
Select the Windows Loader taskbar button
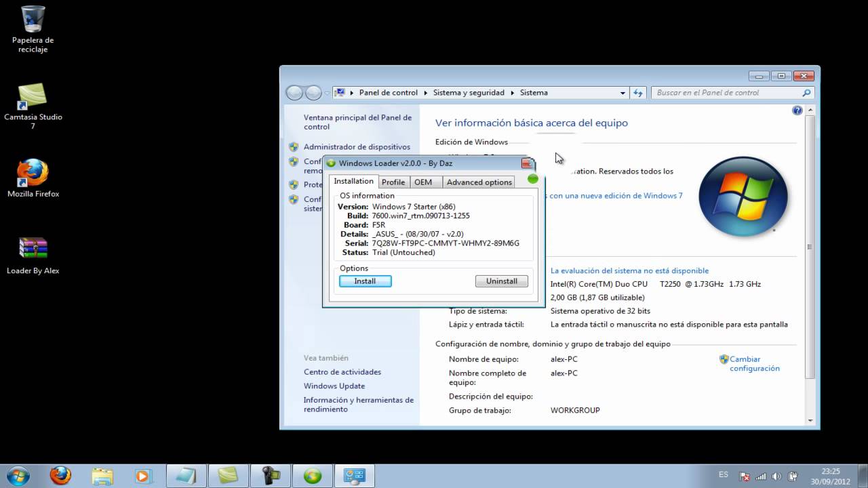[x=312, y=475]
